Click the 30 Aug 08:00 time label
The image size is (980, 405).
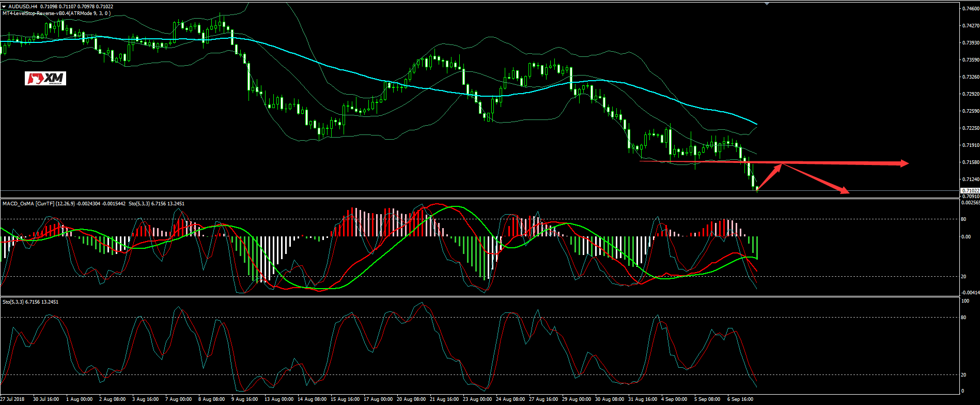610,399
